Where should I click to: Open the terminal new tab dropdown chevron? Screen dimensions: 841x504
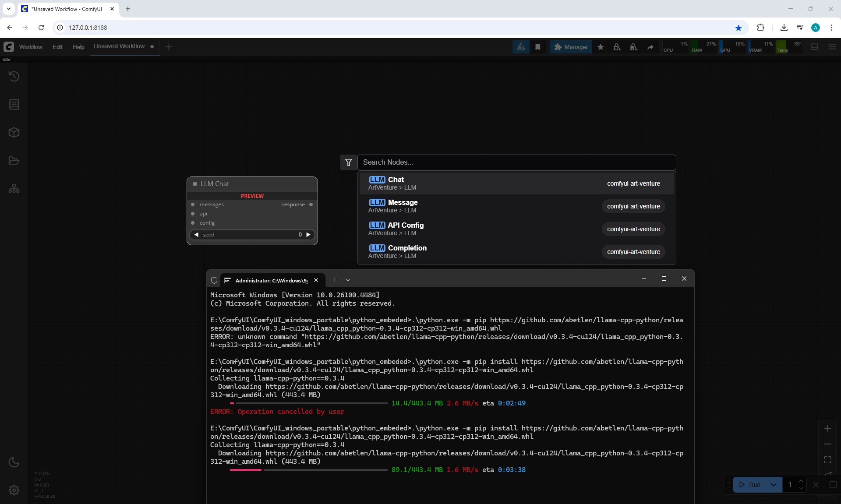pyautogui.click(x=348, y=280)
